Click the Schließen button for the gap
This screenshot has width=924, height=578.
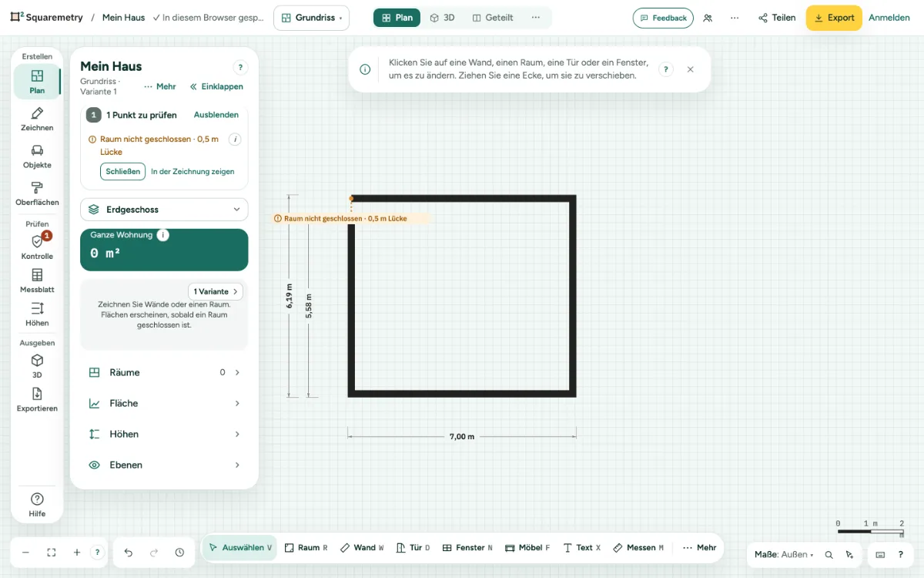pyautogui.click(x=122, y=171)
